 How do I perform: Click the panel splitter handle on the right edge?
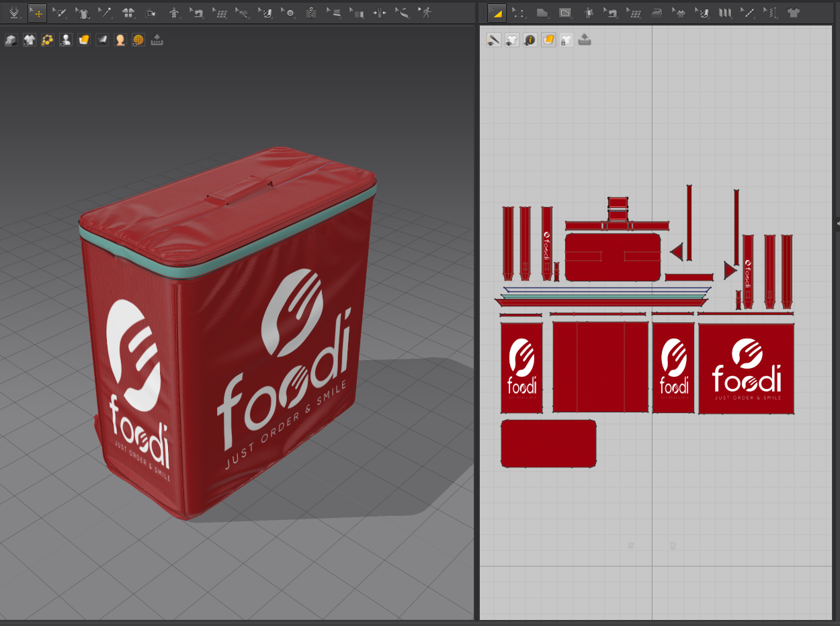(x=837, y=222)
